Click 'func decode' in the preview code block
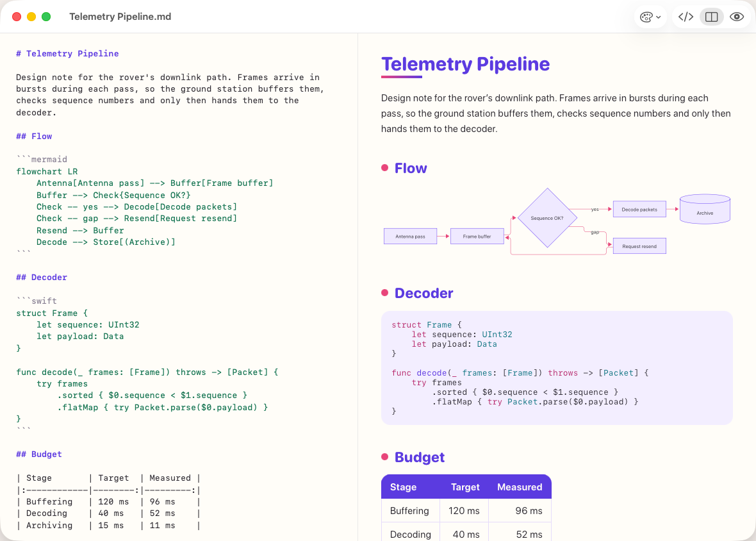The width and height of the screenshot is (756, 541). [419, 372]
